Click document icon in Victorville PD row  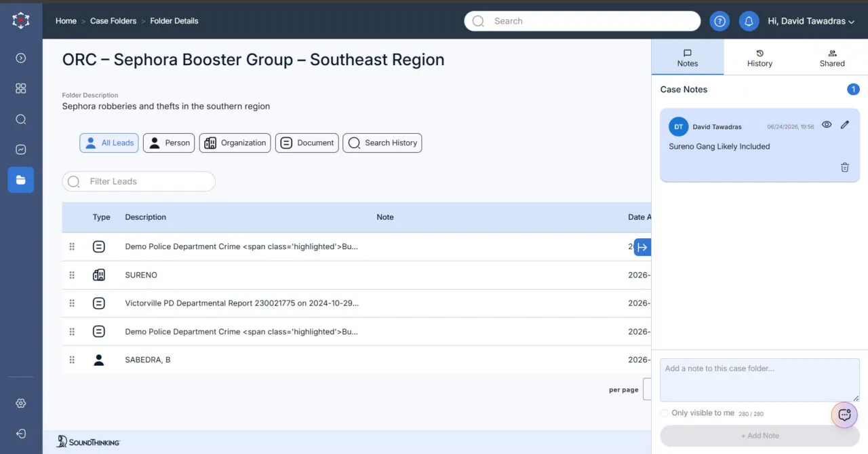click(x=99, y=303)
